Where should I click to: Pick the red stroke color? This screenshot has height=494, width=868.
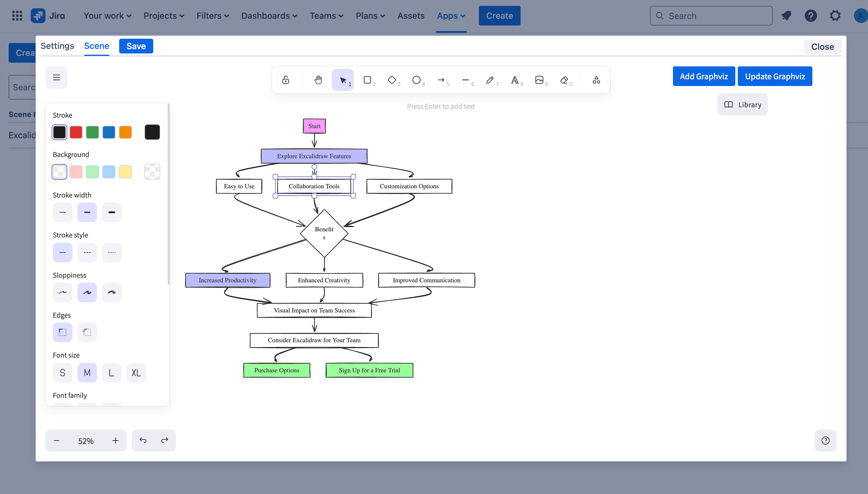click(76, 132)
